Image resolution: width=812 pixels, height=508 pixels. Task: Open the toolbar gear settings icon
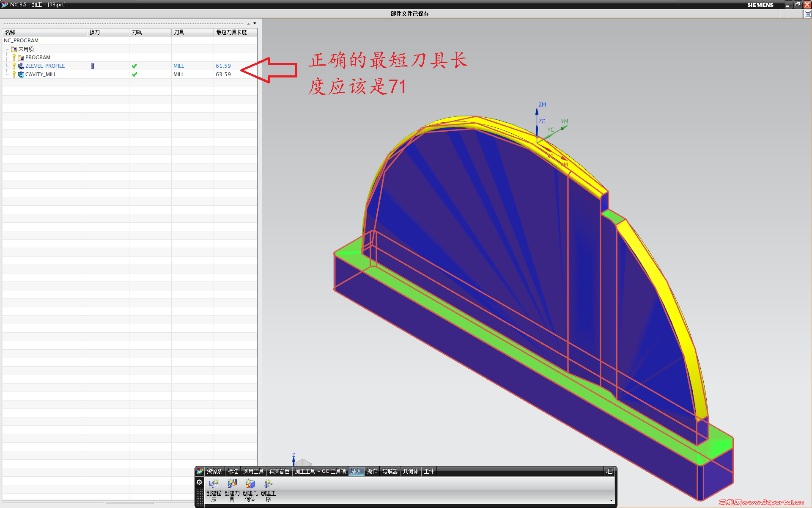click(x=200, y=482)
